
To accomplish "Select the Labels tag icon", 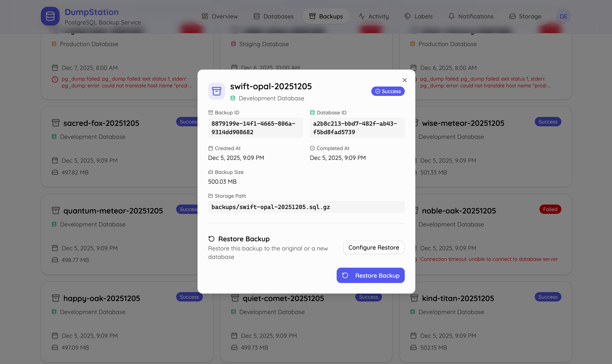I will 407,16.
